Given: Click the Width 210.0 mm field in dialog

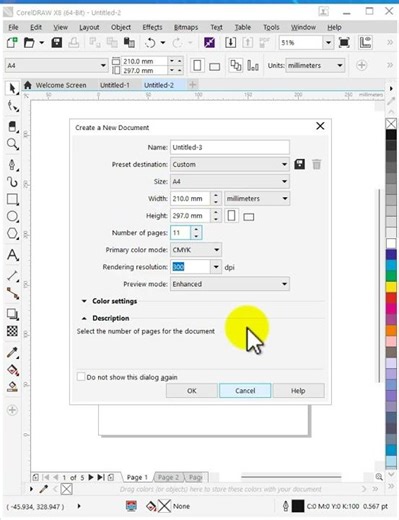Looking at the screenshot, I should (x=190, y=199).
